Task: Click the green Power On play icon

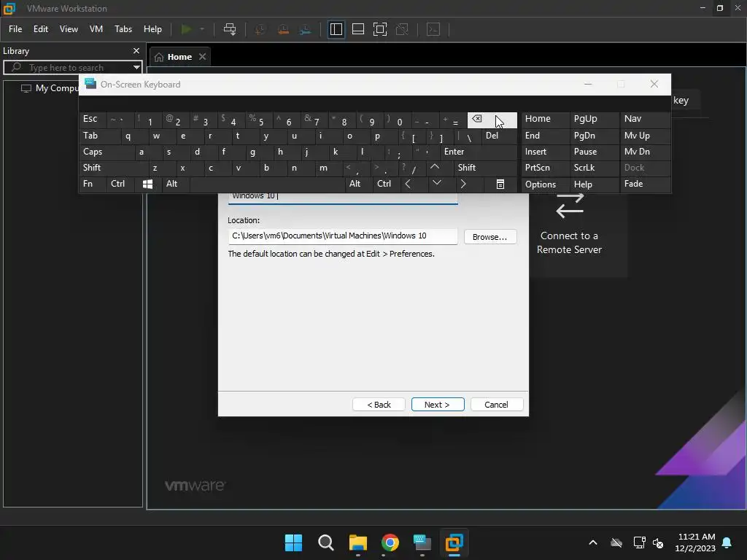Action: tap(186, 29)
